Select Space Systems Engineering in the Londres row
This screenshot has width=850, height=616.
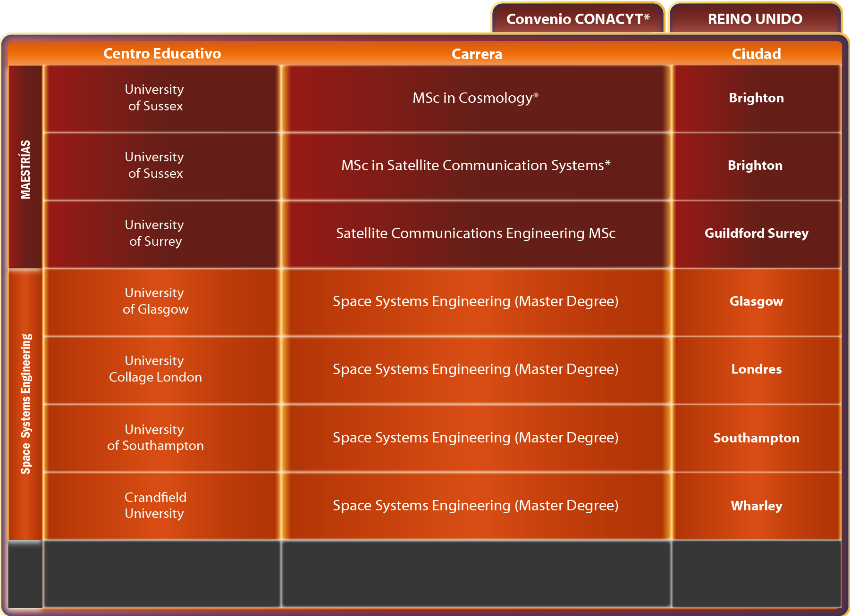tap(477, 369)
